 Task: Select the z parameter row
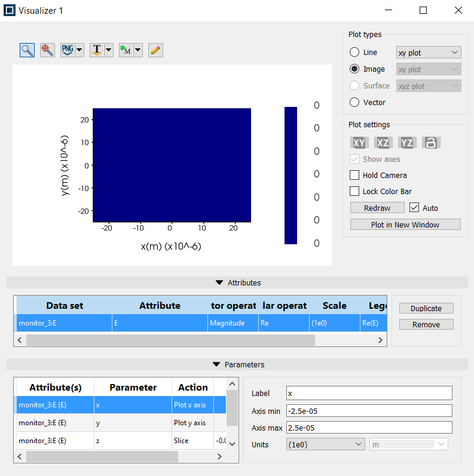pos(121,441)
